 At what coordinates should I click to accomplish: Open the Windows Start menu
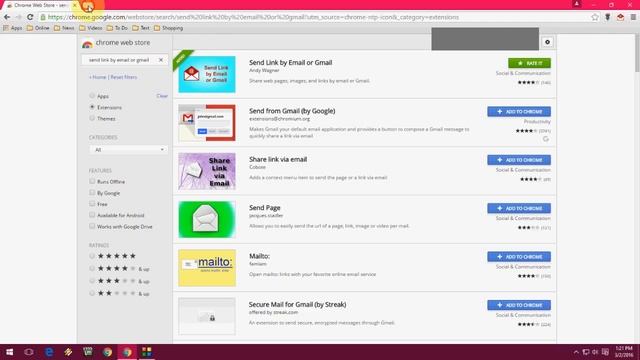coord(9,352)
